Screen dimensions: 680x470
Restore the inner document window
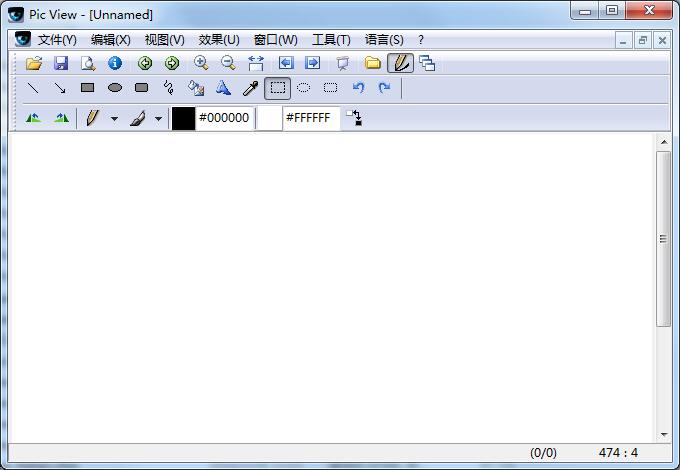tap(643, 41)
